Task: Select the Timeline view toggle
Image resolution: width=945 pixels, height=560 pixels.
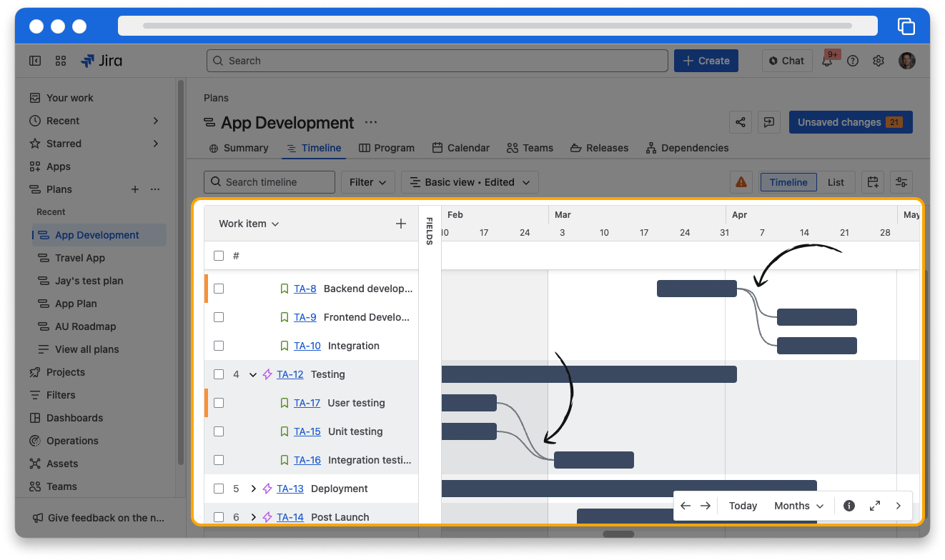Action: [x=788, y=182]
